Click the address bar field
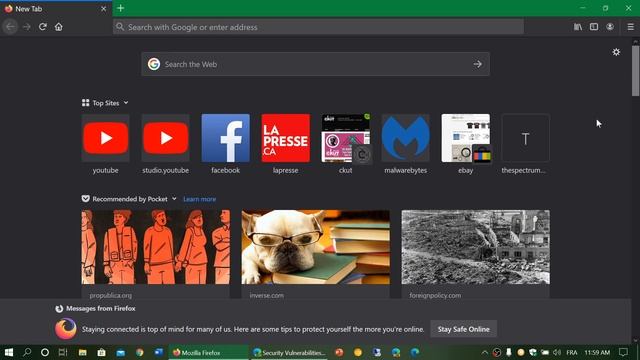The width and height of the screenshot is (640, 360). tap(318, 27)
